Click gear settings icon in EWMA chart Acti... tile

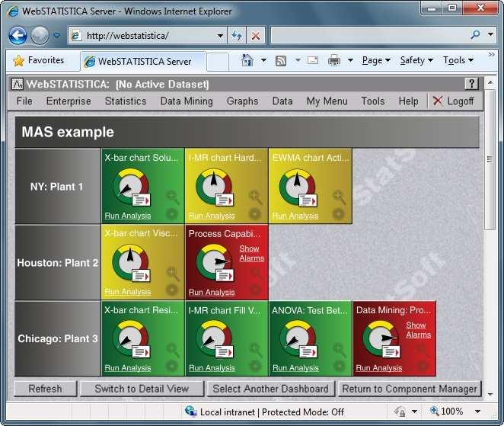(339, 213)
